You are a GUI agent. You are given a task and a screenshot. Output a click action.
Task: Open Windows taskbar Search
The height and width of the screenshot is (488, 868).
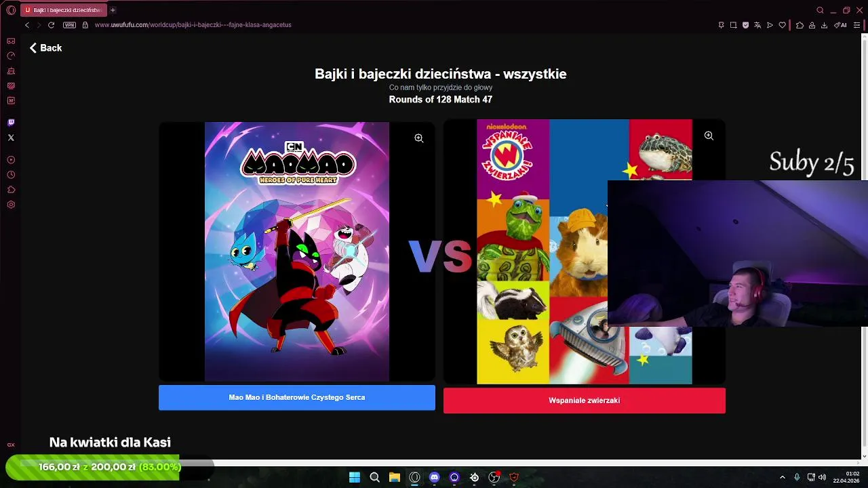374,477
